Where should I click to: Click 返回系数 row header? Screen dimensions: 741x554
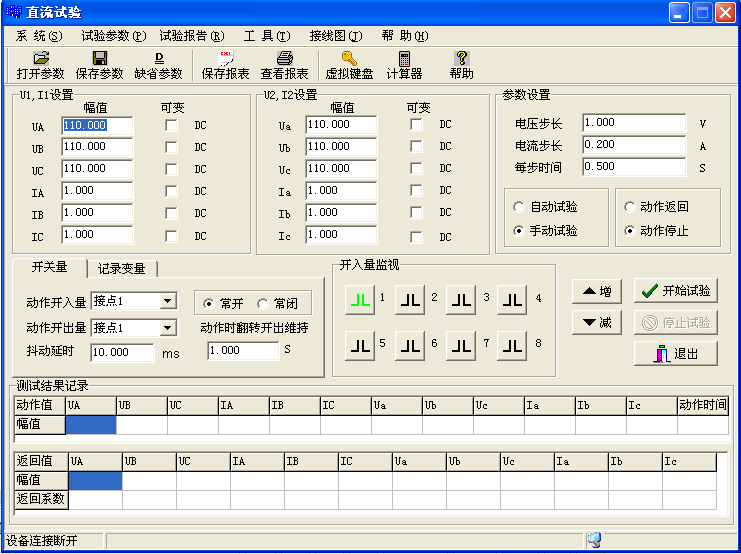coord(41,499)
